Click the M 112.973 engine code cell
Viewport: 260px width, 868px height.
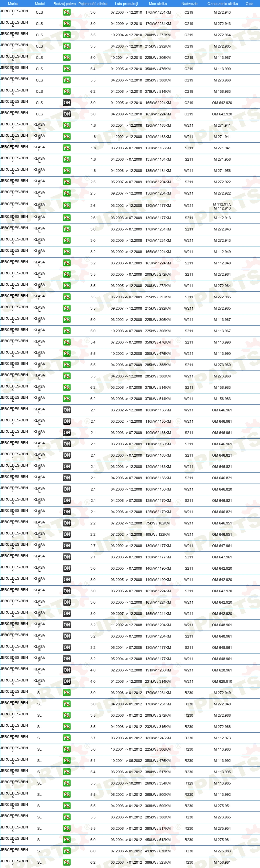coord(222,738)
